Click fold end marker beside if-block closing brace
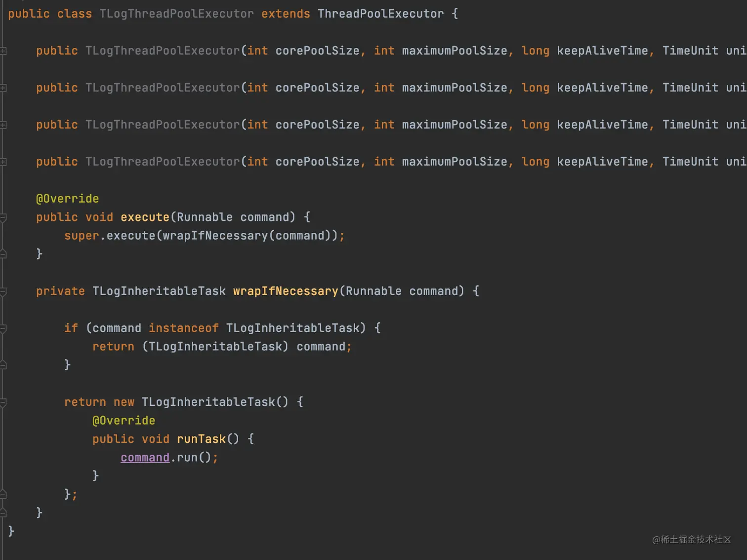This screenshot has height=560, width=747. tap(3, 365)
